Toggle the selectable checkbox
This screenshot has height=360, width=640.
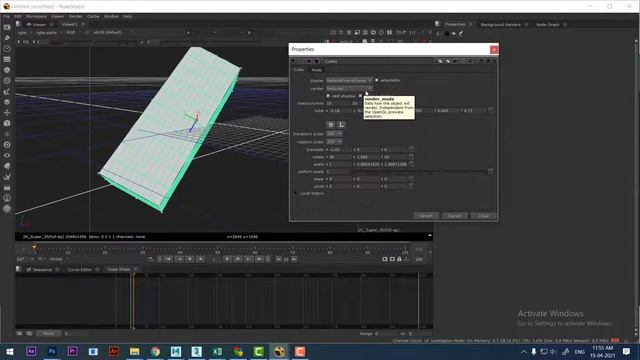click(x=377, y=80)
